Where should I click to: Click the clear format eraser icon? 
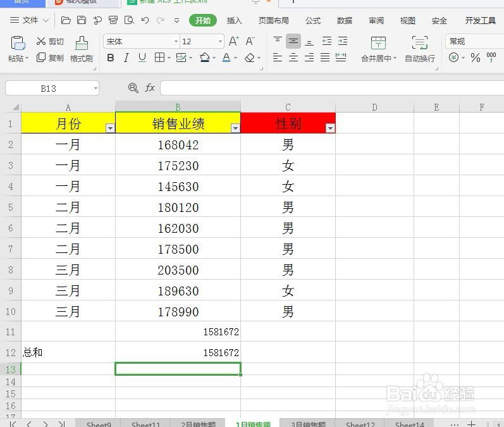pos(250,58)
